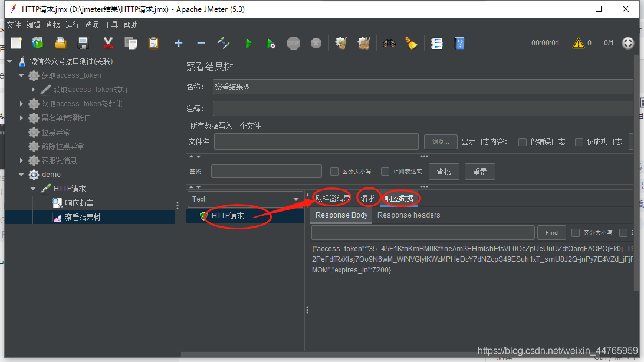
Task: Click the Clear results icon
Action: 341,43
